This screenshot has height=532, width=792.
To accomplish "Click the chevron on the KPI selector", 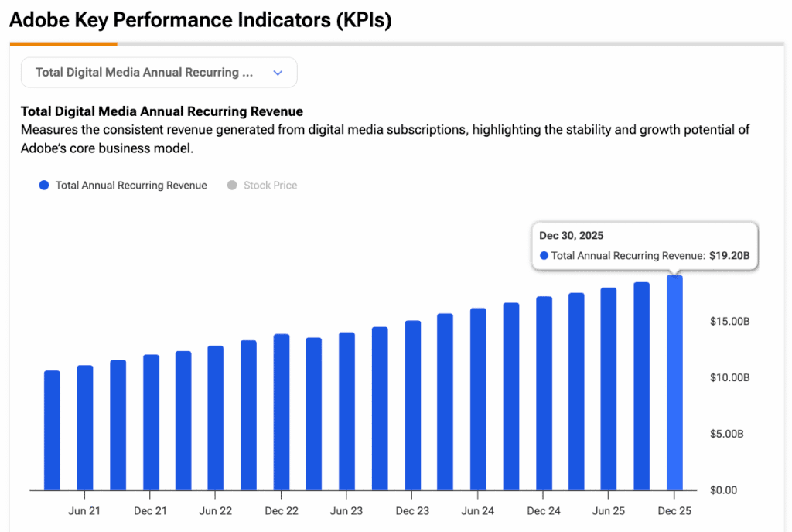I will point(278,72).
